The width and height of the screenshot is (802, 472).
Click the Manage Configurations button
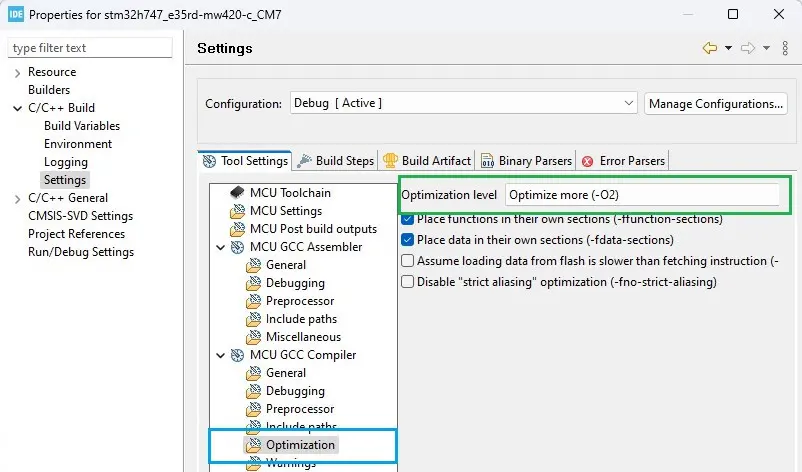pyautogui.click(x=715, y=103)
